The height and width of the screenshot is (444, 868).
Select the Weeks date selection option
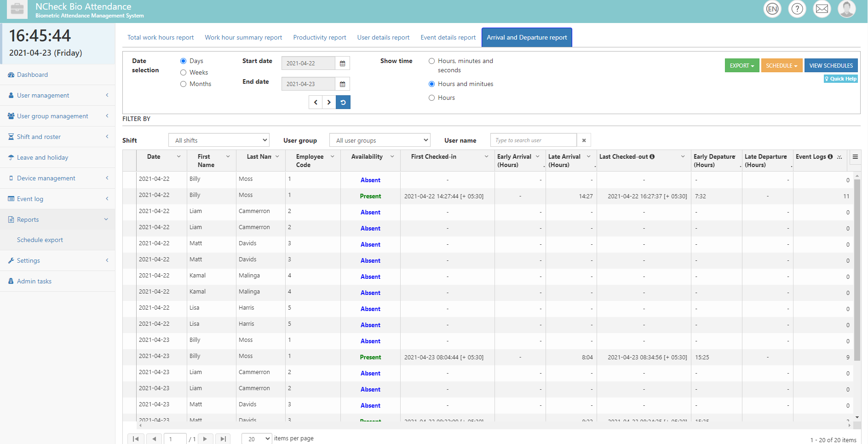click(184, 73)
